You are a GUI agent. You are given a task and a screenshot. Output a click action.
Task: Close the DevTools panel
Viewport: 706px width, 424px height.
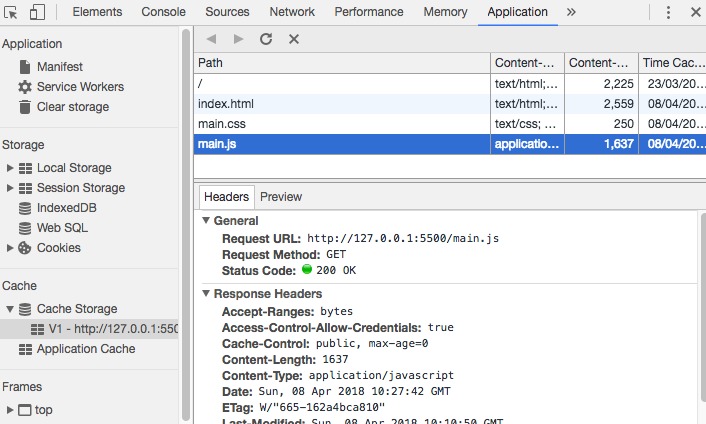pyautogui.click(x=696, y=12)
